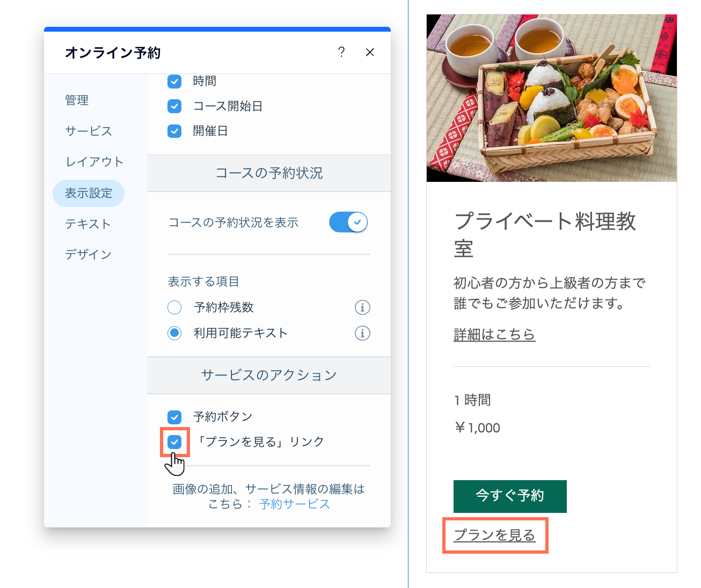Close the オンライン予約 settings panel

click(x=370, y=52)
